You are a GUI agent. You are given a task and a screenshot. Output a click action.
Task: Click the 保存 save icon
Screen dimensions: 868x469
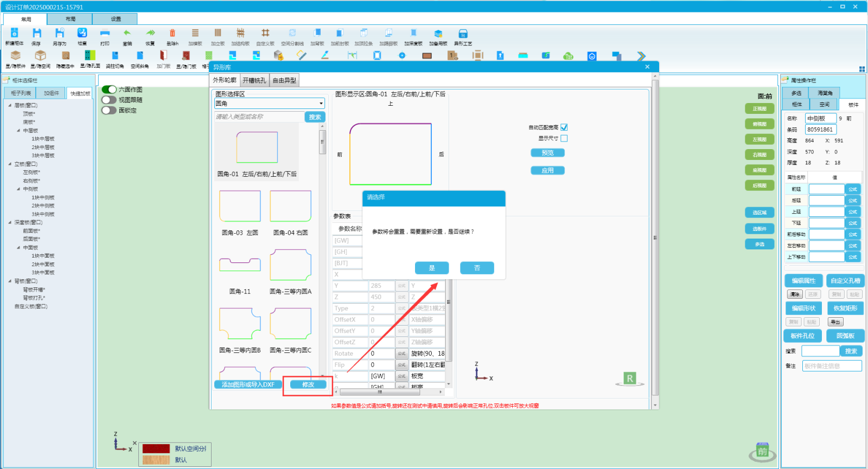pos(36,34)
